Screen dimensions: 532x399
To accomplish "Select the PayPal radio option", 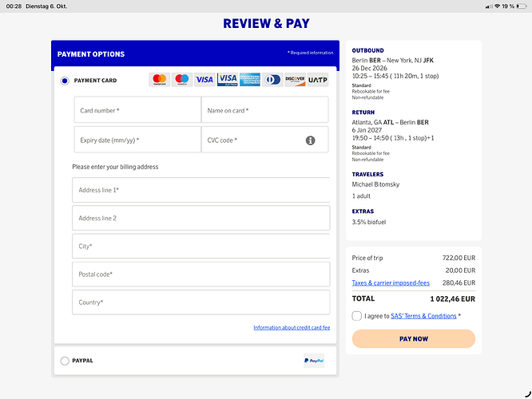I will coord(65,361).
